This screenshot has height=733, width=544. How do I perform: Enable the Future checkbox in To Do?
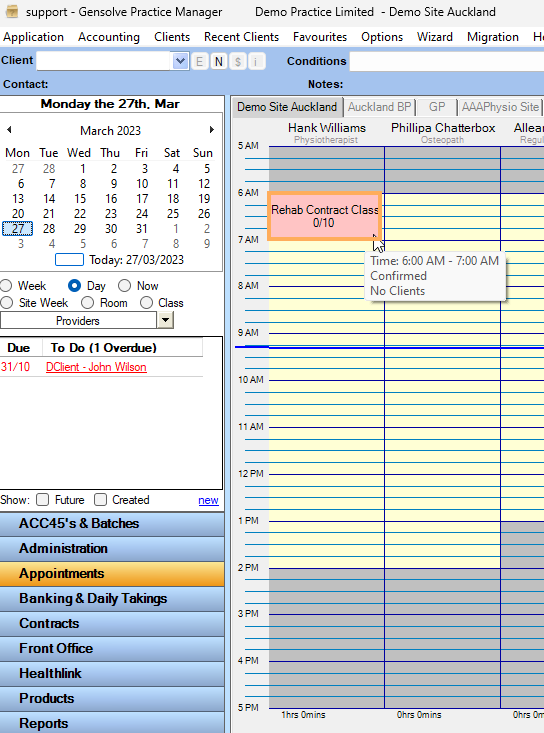tap(43, 500)
